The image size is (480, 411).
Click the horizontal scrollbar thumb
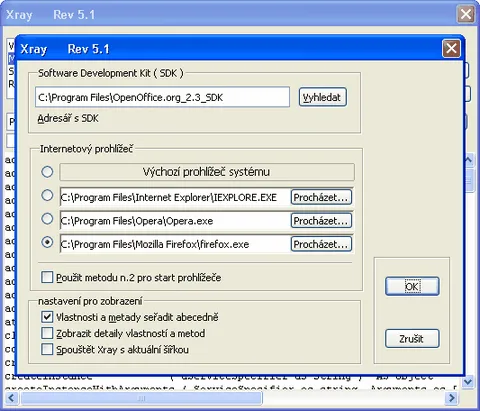tap(141, 398)
